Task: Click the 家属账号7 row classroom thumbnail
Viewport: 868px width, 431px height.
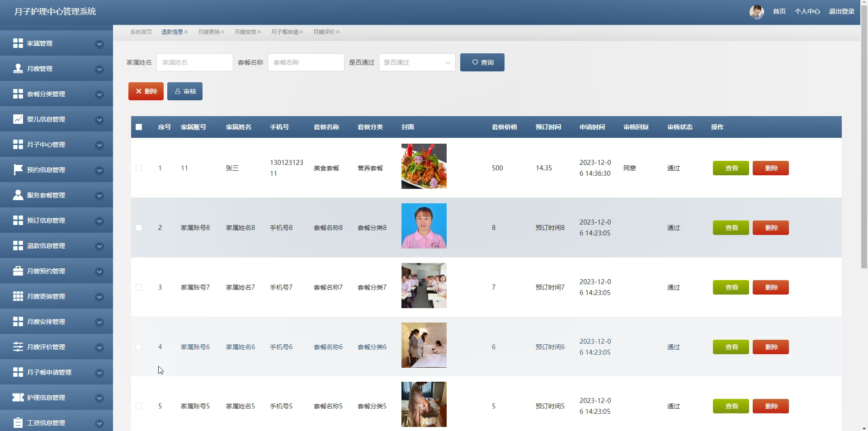Action: coord(424,286)
